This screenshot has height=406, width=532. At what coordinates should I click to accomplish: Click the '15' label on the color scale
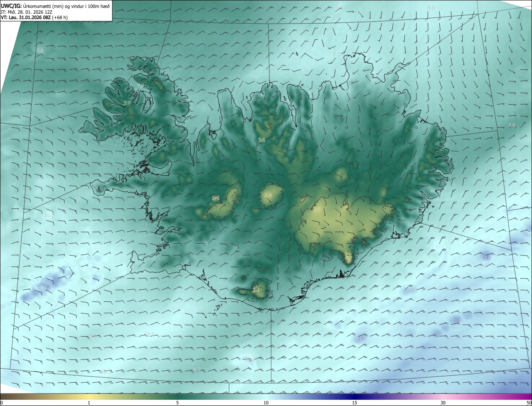point(355,403)
